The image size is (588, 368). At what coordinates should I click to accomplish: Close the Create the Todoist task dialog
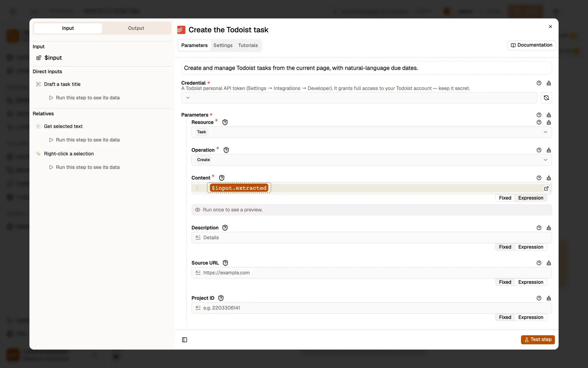click(x=550, y=26)
